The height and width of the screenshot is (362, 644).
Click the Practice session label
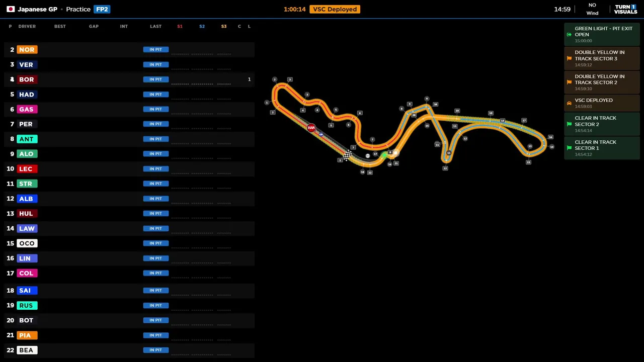point(78,9)
